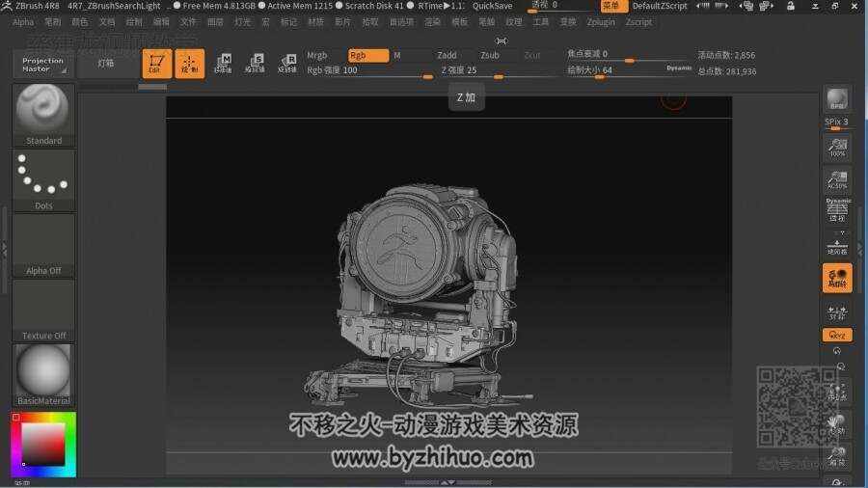Viewport: 868px width, 488px height.
Task: Click the QuickSave button
Action: (492, 6)
